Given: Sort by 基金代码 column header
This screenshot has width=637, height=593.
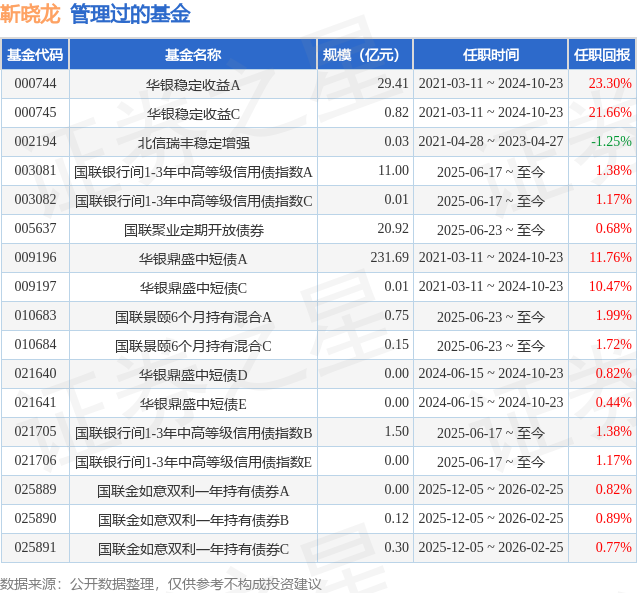Looking at the screenshot, I should [x=35, y=55].
